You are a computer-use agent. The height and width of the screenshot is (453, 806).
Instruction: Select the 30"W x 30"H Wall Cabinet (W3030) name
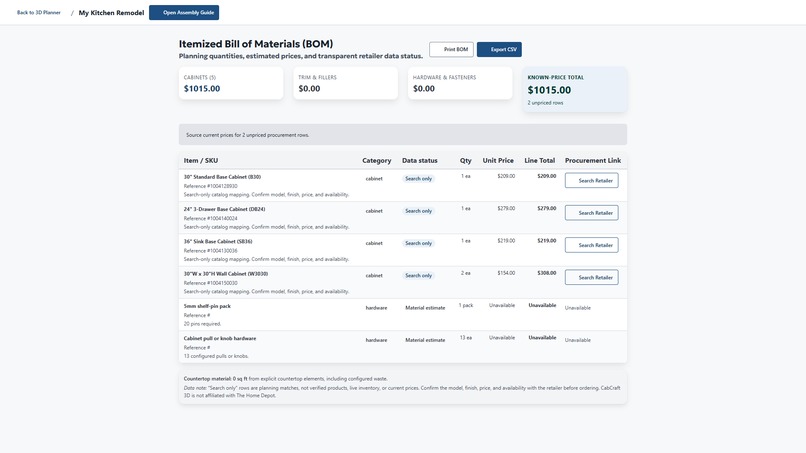[226, 274]
